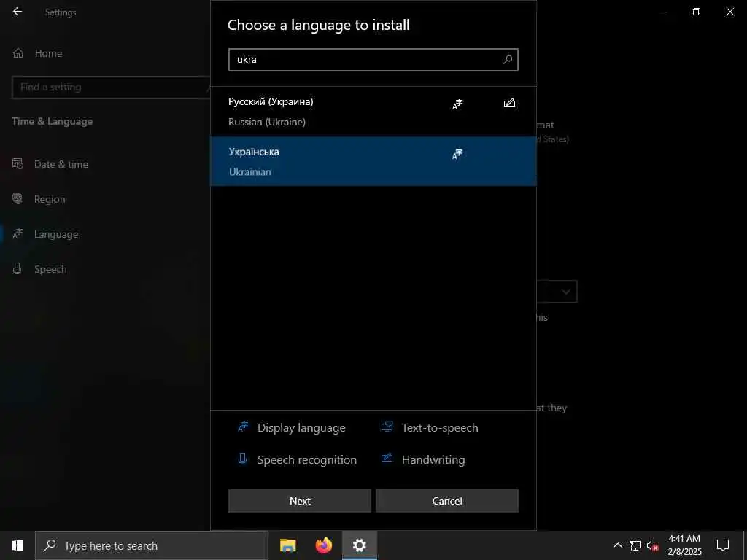Go back with the Settings back arrow

[x=18, y=12]
